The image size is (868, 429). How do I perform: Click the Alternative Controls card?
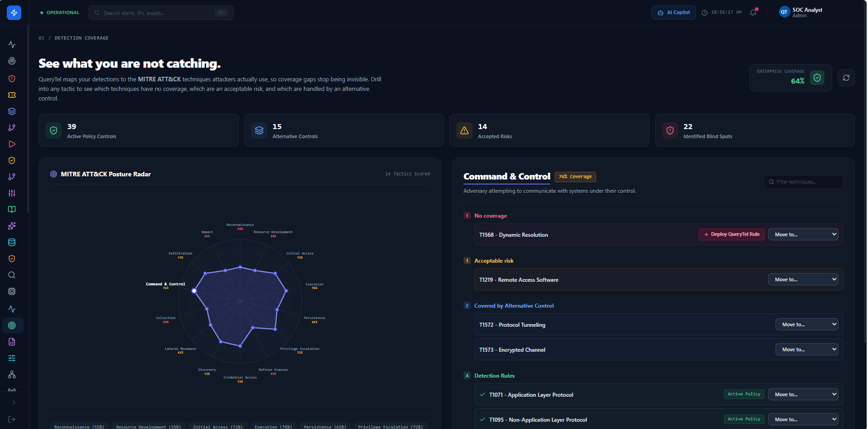(344, 130)
